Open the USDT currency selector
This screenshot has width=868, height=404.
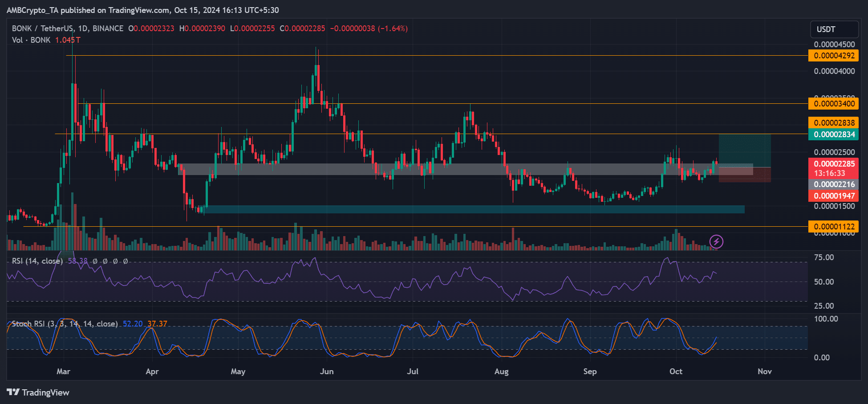[x=834, y=29]
